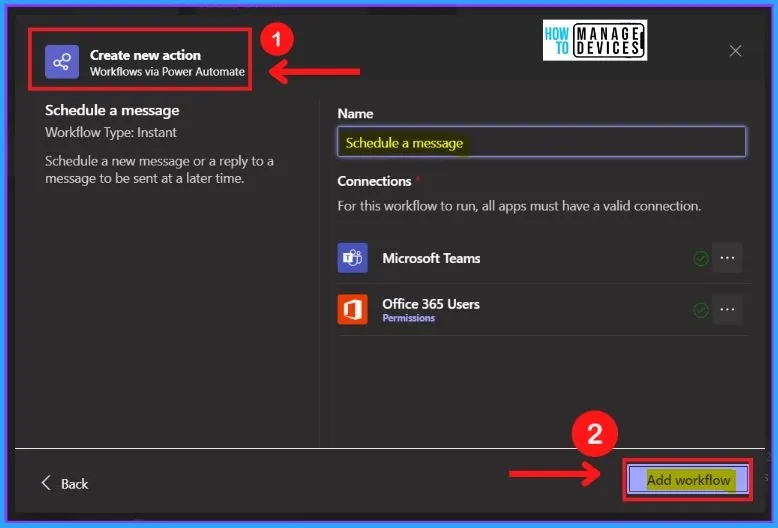Click 'Workflow Type: Instant' text

(111, 132)
